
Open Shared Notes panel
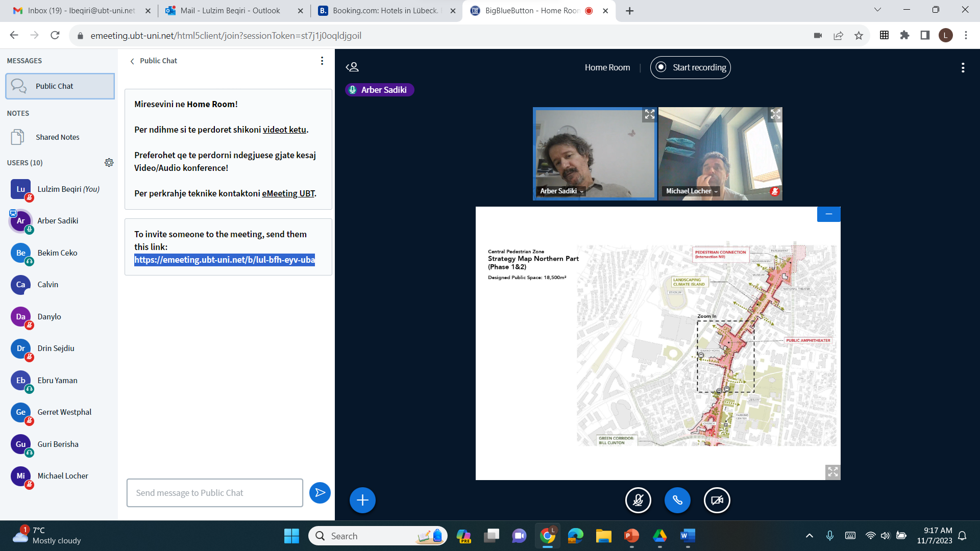point(57,137)
